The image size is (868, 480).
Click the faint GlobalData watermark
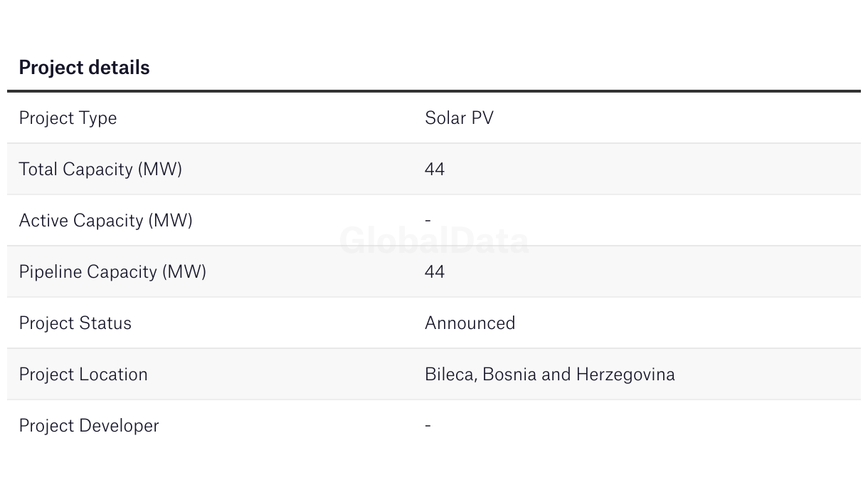pos(434,241)
